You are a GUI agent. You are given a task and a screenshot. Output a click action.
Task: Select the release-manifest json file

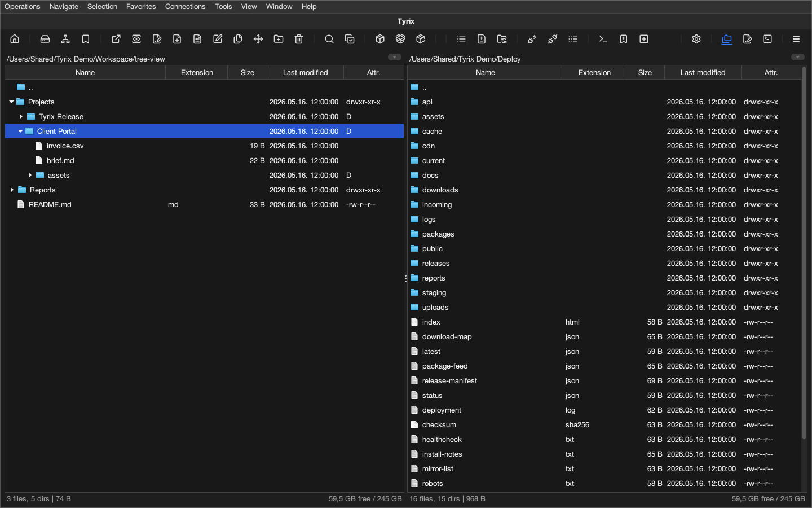(604, 380)
